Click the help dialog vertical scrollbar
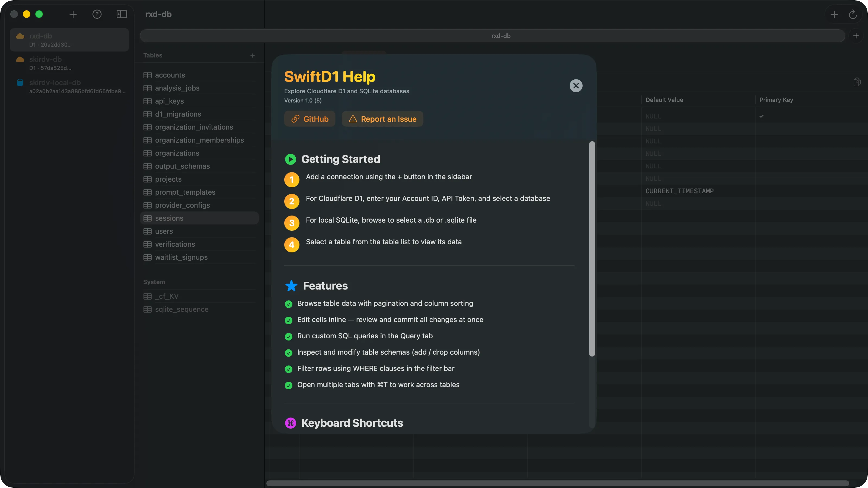The height and width of the screenshot is (488, 868). (x=592, y=249)
